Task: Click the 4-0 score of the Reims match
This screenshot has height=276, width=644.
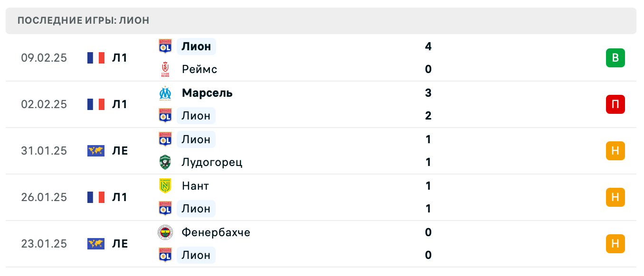Action: [x=428, y=58]
